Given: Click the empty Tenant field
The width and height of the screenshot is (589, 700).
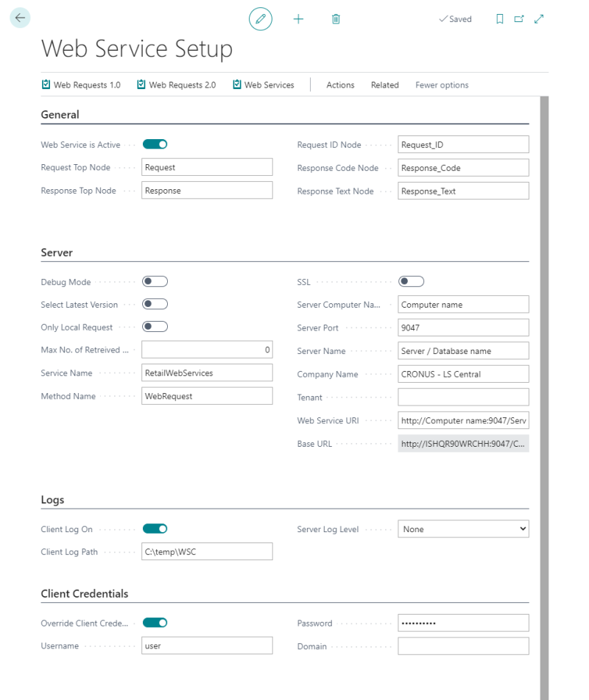Looking at the screenshot, I should click(x=464, y=397).
